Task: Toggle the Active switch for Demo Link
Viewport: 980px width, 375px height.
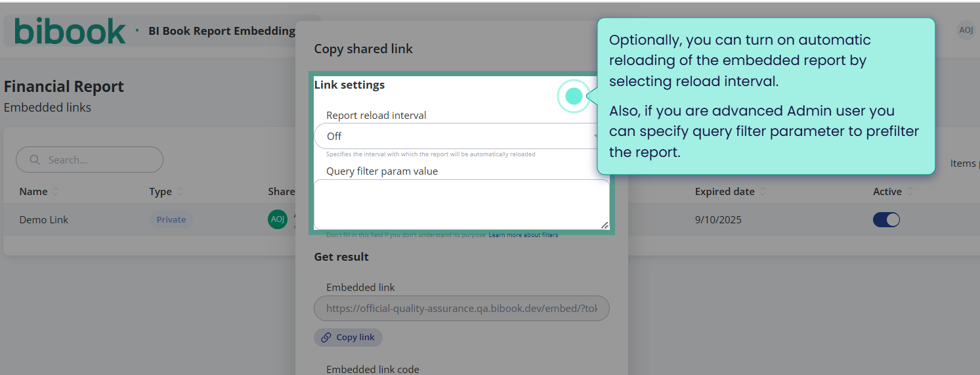Action: coord(886,219)
